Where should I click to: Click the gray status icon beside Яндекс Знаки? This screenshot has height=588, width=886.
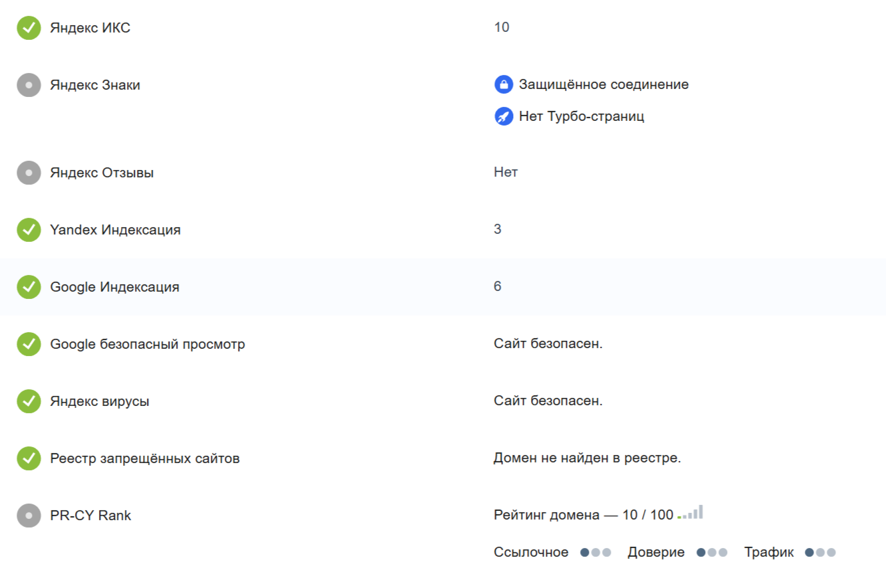click(x=29, y=85)
